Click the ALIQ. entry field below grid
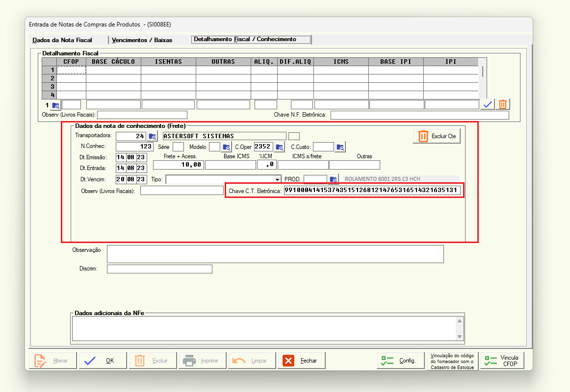The width and height of the screenshot is (570, 392). [x=266, y=105]
